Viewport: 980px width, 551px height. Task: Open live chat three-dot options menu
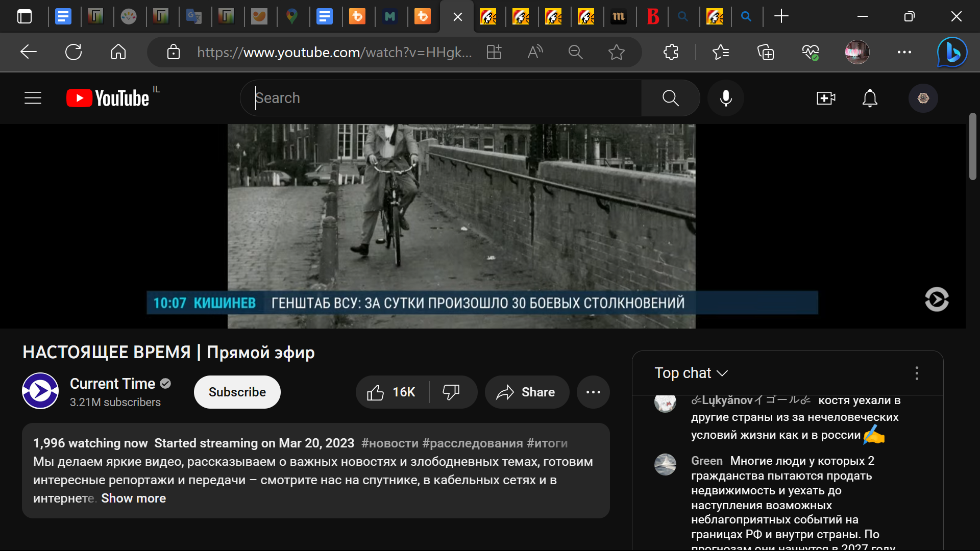(917, 373)
